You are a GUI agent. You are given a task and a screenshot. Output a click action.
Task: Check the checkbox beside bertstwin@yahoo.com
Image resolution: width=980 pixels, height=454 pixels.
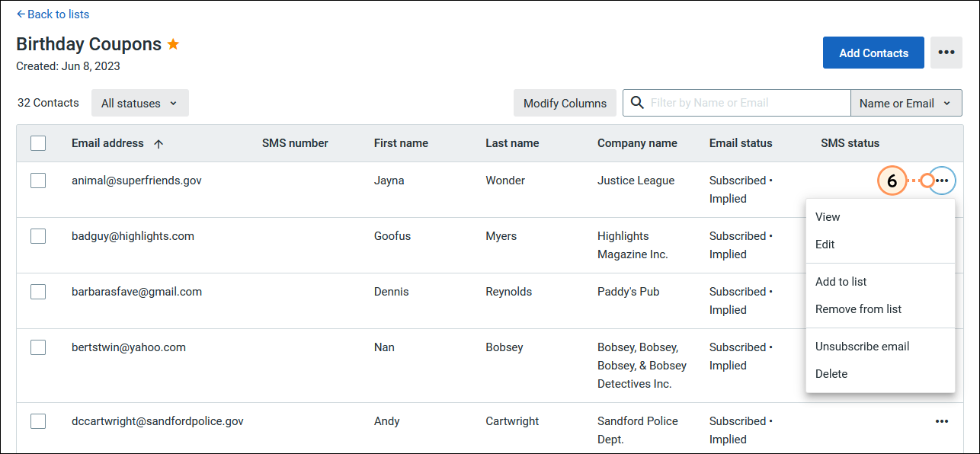(38, 347)
